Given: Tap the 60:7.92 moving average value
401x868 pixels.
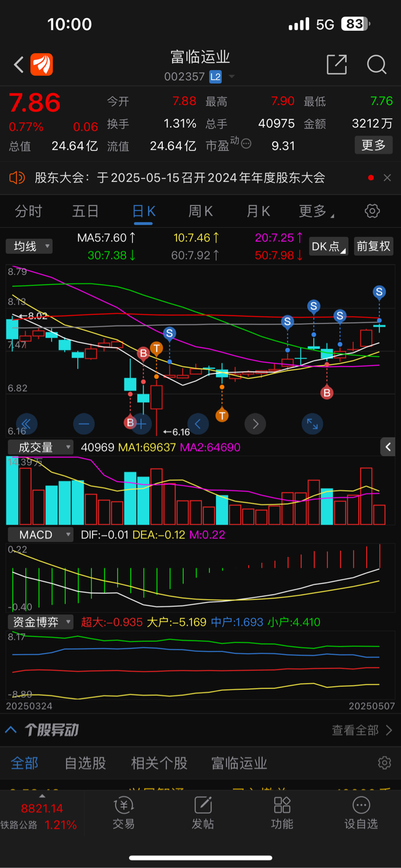Looking at the screenshot, I should tap(196, 255).
